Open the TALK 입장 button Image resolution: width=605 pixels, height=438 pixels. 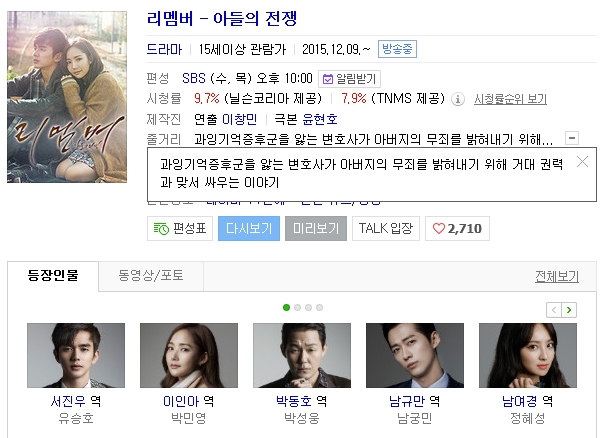pos(386,228)
